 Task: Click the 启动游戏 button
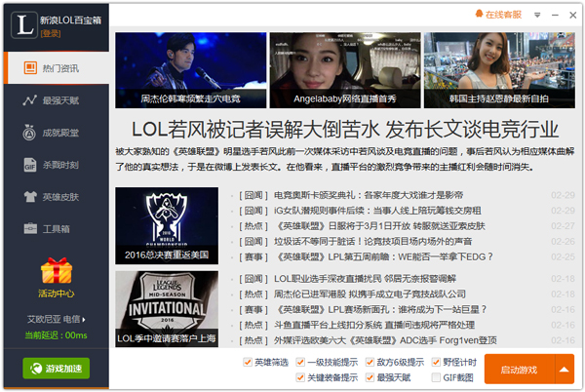point(520,369)
